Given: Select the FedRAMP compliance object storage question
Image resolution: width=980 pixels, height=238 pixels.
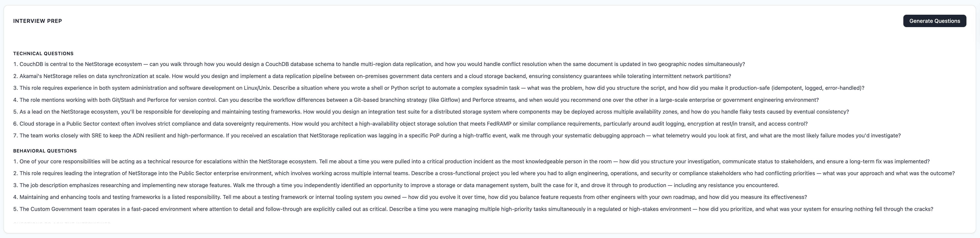Looking at the screenshot, I should pos(410,124).
